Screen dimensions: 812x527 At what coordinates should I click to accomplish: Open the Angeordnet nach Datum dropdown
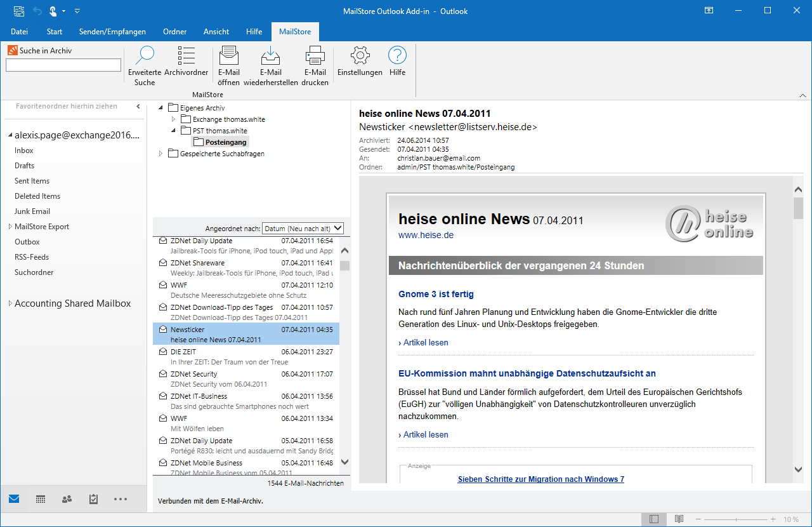303,228
